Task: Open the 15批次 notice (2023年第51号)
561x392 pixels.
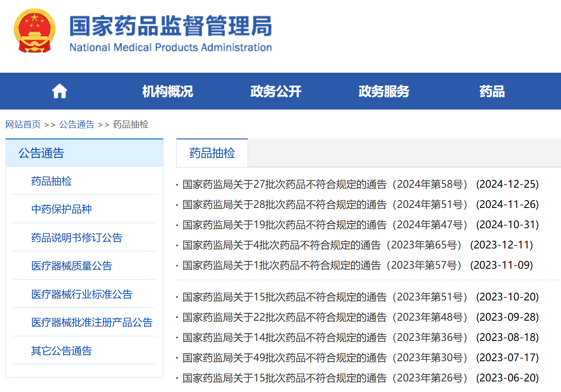Action: (x=325, y=297)
